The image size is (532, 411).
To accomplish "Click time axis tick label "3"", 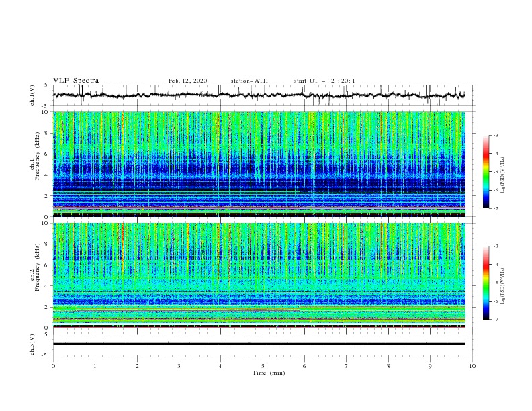I will [179, 366].
